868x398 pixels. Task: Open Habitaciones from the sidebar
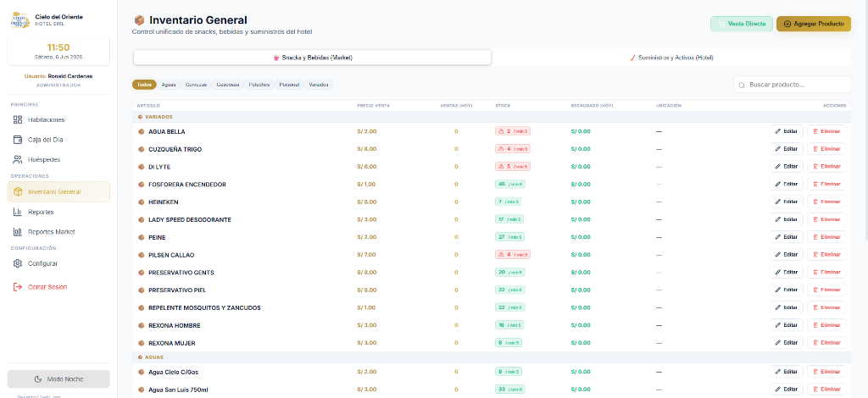click(x=58, y=120)
